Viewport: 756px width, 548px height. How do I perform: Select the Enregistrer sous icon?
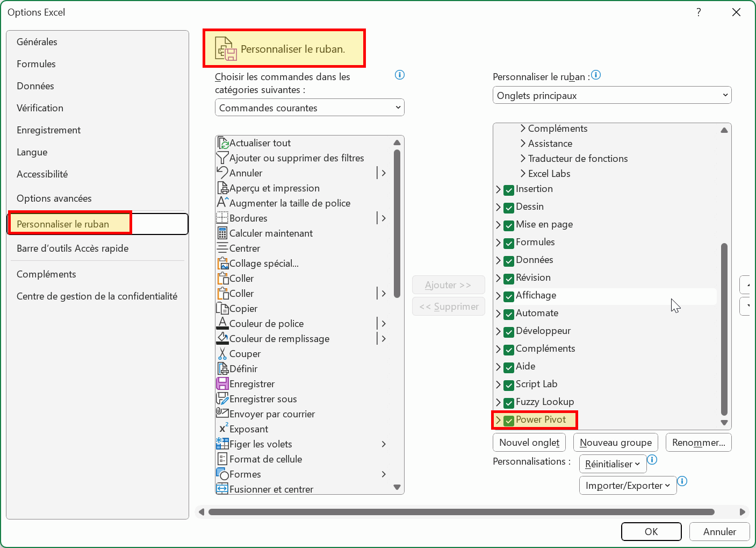pyautogui.click(x=222, y=399)
